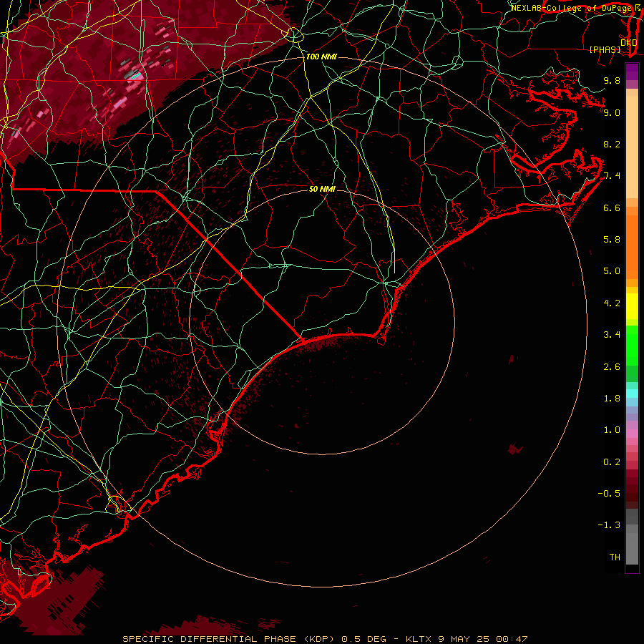The image size is (644, 644).
Task: Pick the gray segment near TH on scale
Action: coord(632,549)
